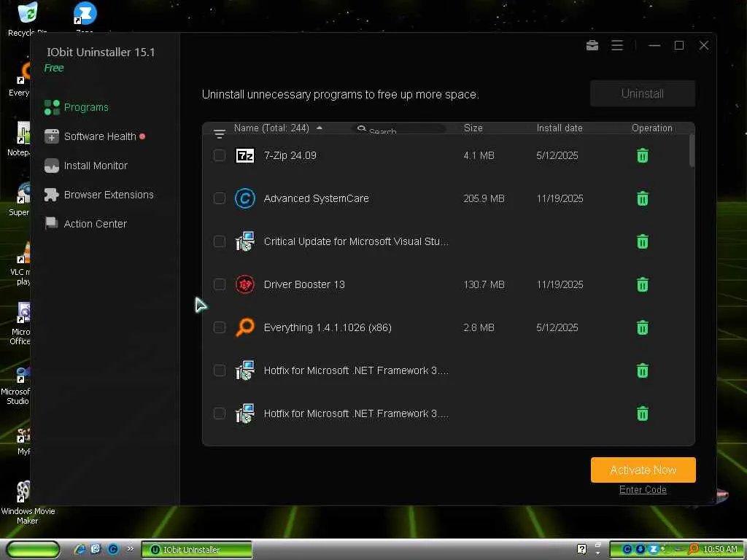
Task: Select the Recycle Bin desktop icon
Action: click(x=28, y=13)
